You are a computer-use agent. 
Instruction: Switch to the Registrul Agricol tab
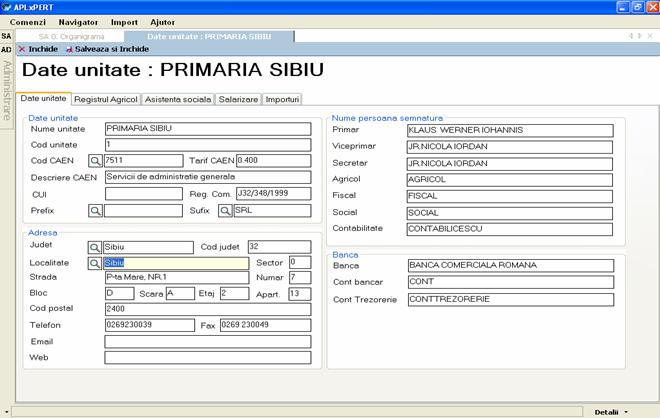click(x=106, y=99)
